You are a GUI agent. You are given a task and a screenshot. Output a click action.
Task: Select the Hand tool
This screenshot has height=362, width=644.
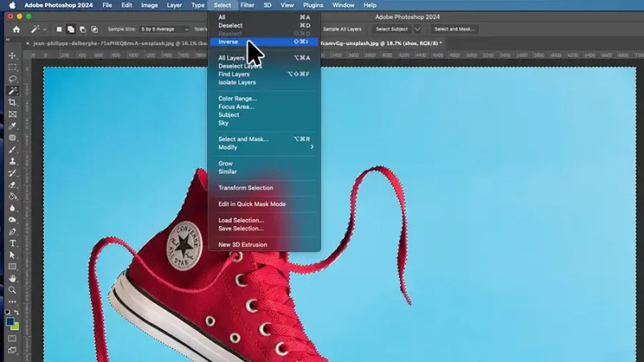point(12,278)
